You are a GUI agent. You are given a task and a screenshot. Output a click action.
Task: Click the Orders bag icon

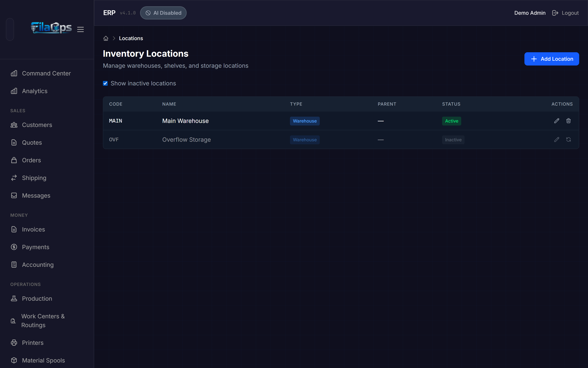[14, 160]
